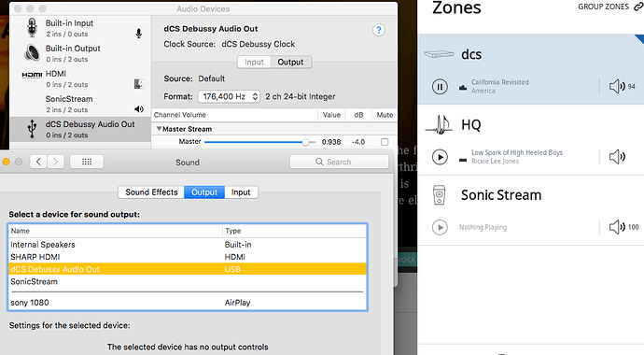
Task: Open the HQ zone title
Action: pos(470,124)
